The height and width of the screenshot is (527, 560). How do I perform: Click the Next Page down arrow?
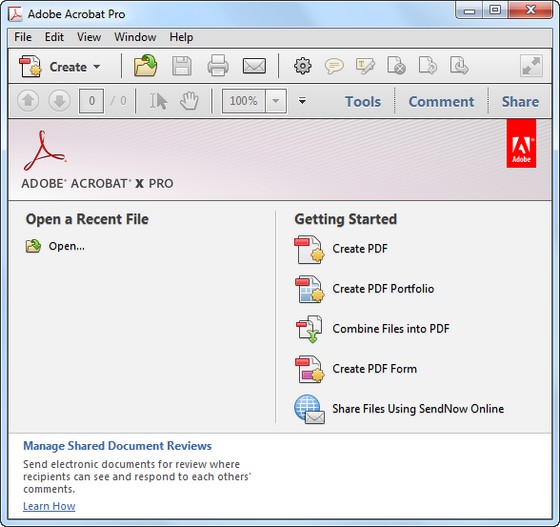[x=59, y=101]
